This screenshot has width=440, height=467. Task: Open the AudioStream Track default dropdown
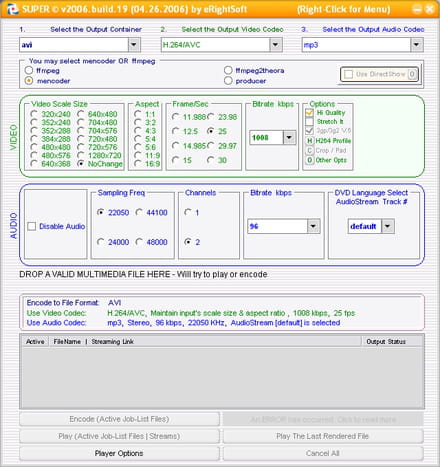pyautogui.click(x=388, y=226)
